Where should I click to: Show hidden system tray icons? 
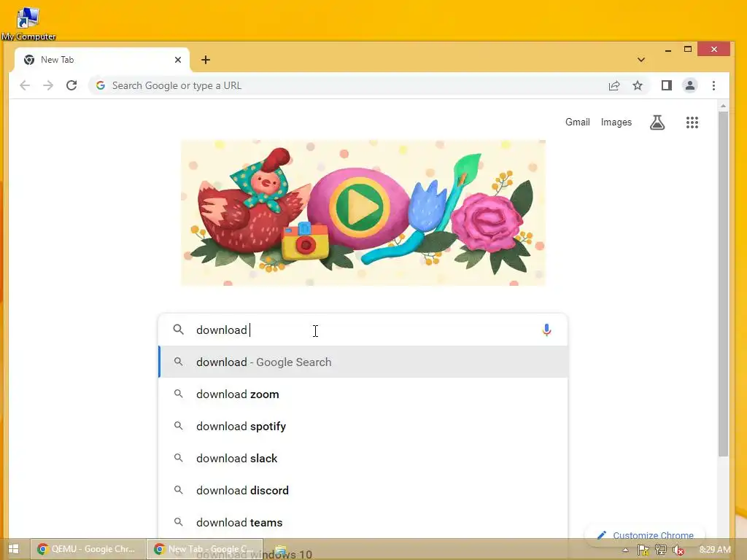click(625, 550)
